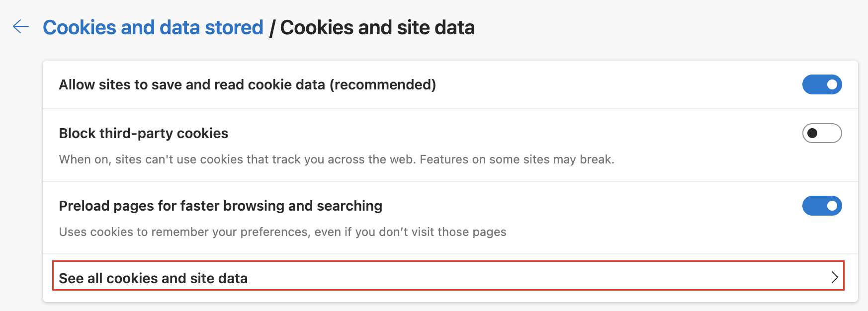This screenshot has height=311, width=868.
Task: Open the Cookies and data stored link
Action: click(153, 27)
